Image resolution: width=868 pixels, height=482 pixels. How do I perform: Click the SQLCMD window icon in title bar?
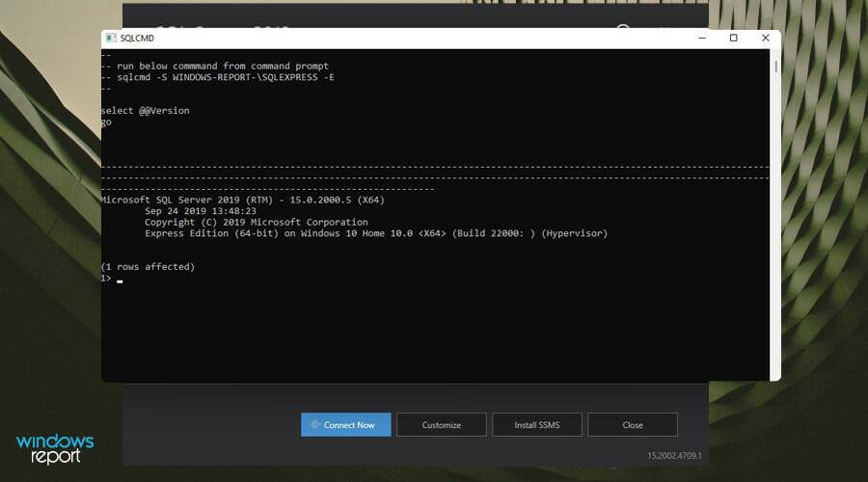(x=111, y=39)
